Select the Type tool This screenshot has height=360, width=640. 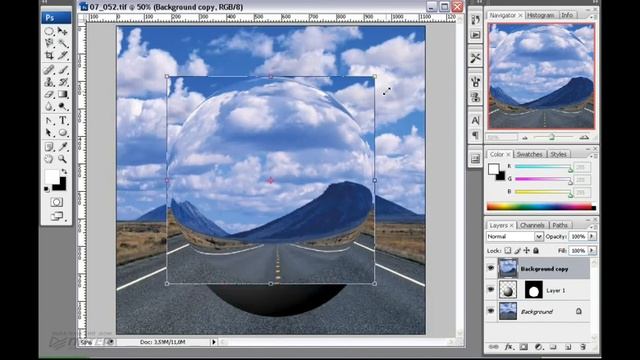pyautogui.click(x=62, y=121)
